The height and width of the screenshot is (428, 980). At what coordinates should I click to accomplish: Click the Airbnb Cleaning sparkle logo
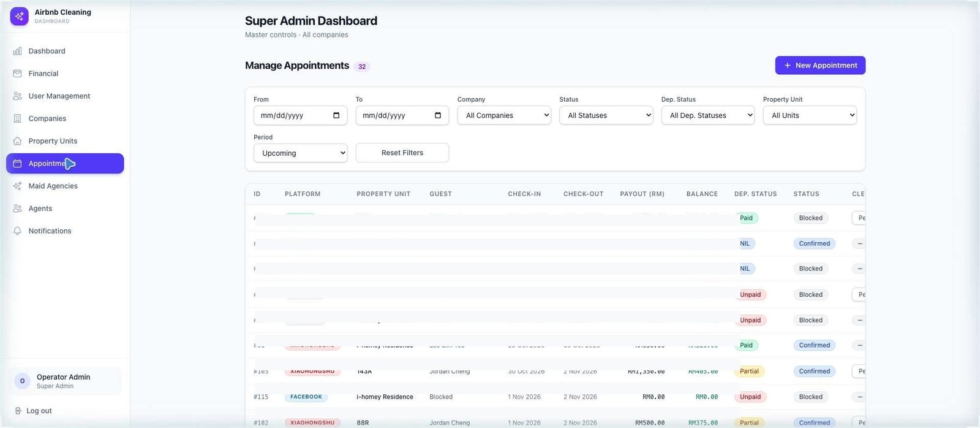[19, 17]
